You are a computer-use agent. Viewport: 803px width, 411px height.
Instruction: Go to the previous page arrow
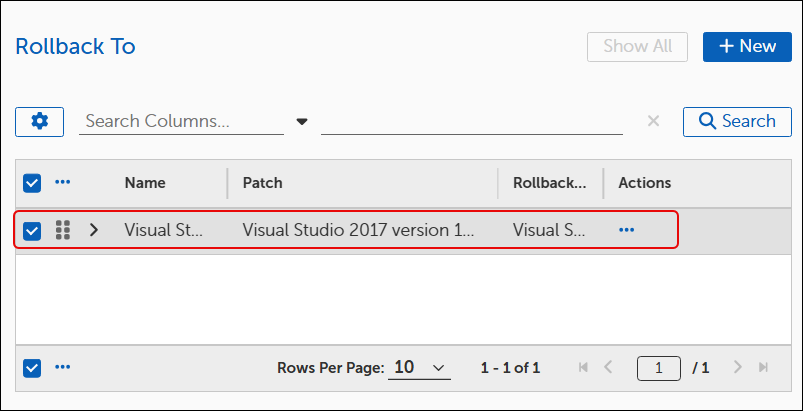tap(608, 367)
